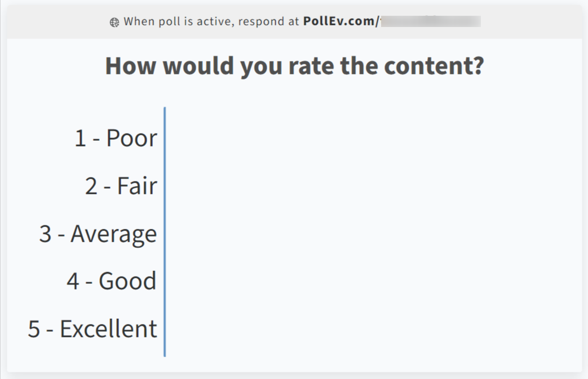Click the 'How would you rate the content?' title
The image size is (588, 379).
click(x=294, y=66)
